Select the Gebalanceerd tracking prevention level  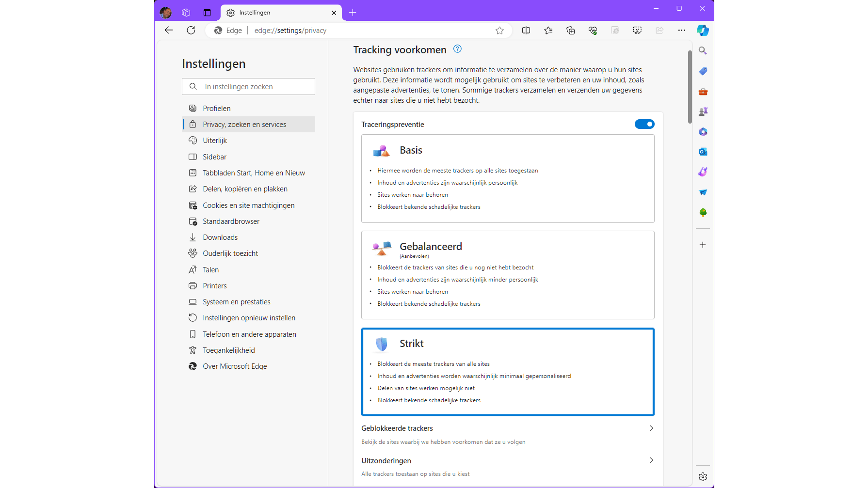click(508, 275)
